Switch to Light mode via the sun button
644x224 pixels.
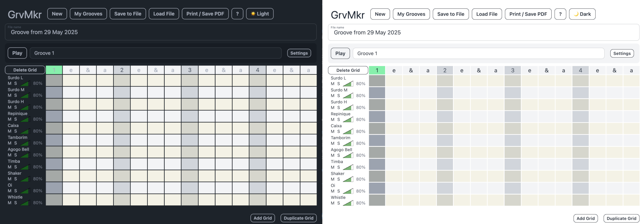point(260,14)
